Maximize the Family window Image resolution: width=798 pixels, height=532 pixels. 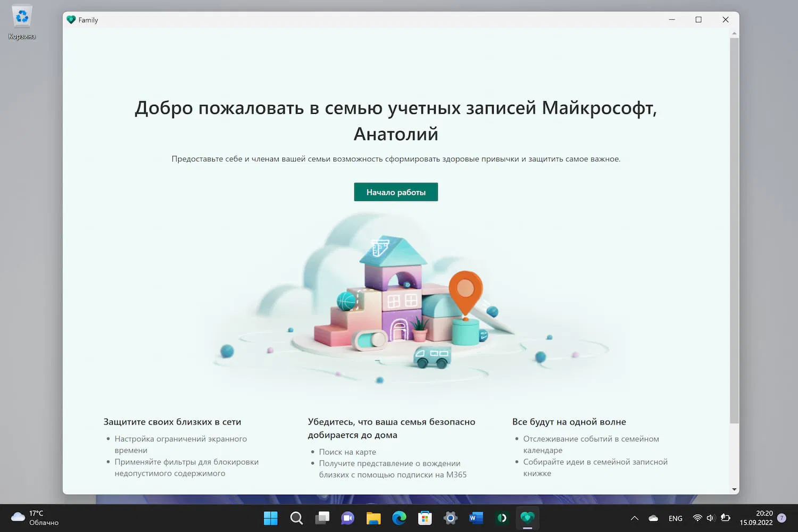tap(699, 20)
